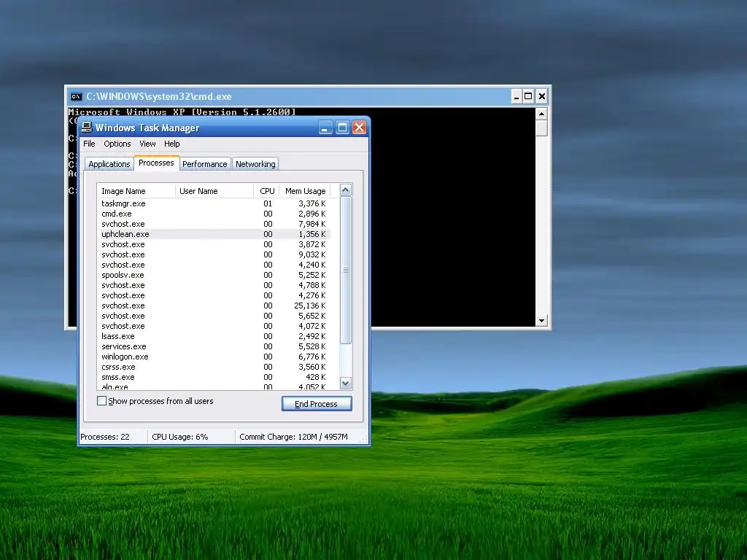Open the Options menu
This screenshot has height=560, width=747.
117,144
